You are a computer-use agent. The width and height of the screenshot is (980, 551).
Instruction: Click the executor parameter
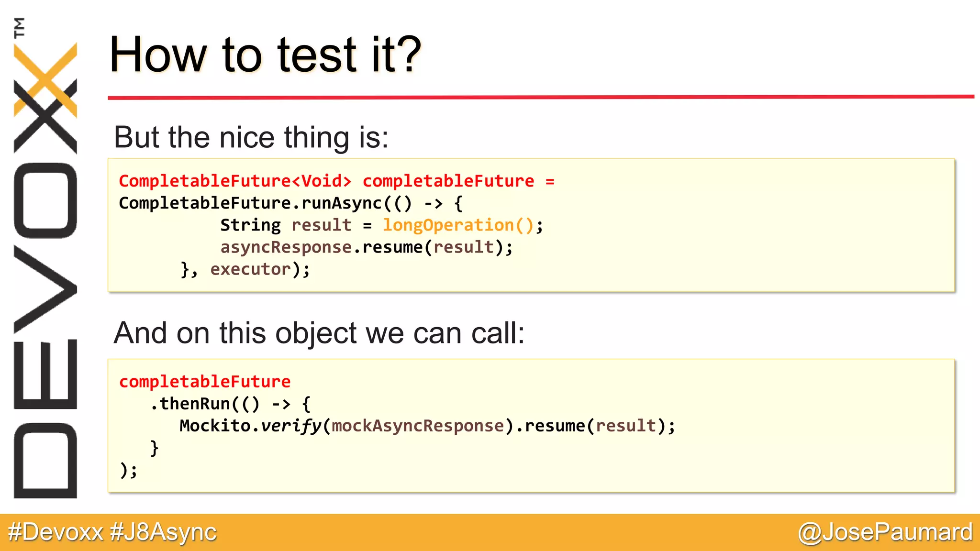(x=251, y=269)
